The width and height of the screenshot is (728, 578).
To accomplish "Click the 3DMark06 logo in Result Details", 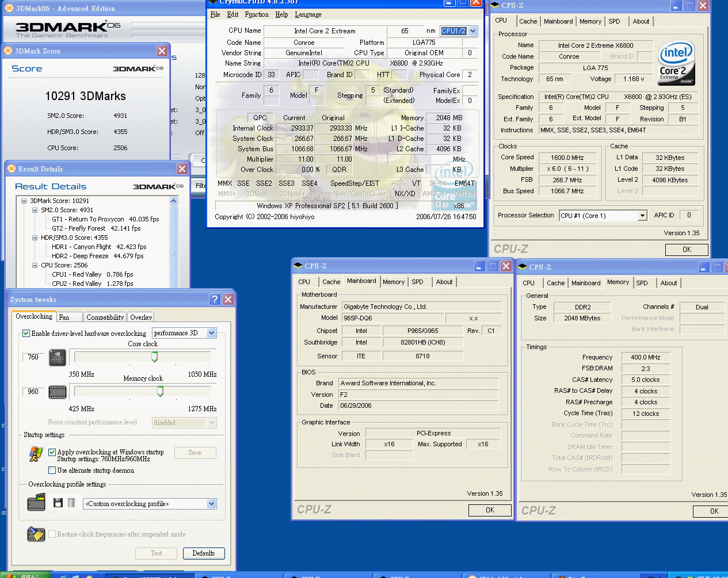I will pos(158,186).
